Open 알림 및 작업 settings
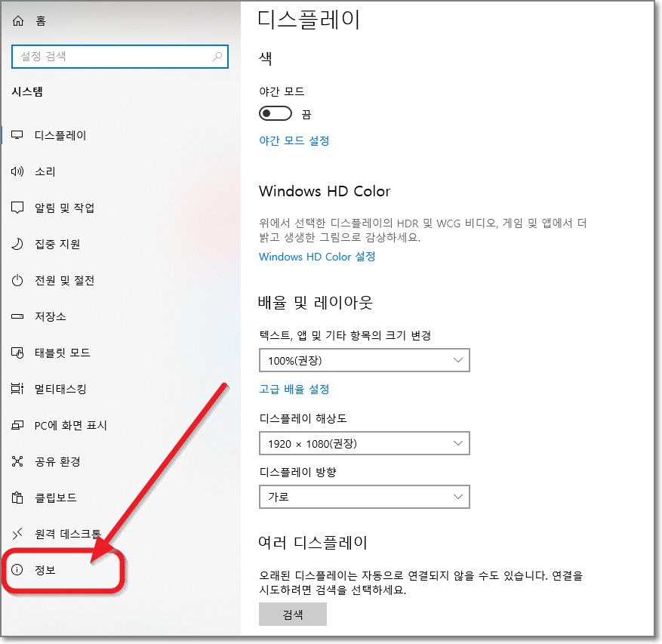Image resolution: width=662 pixels, height=644 pixels. [x=64, y=208]
